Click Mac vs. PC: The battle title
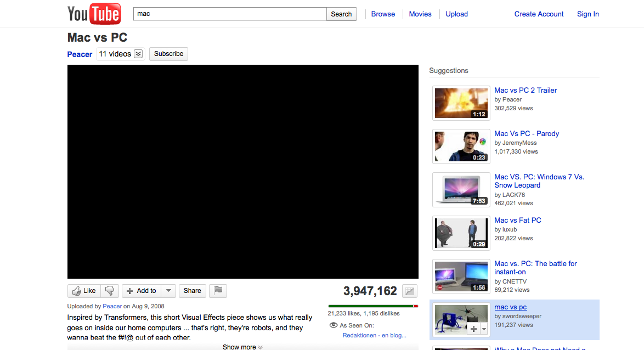The height and width of the screenshot is (350, 644). (535, 268)
